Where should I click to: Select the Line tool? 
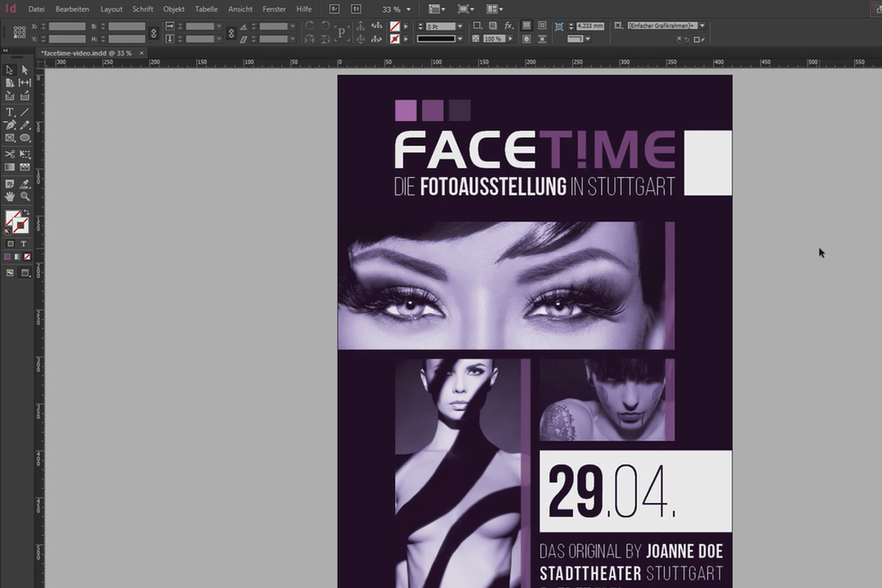25,112
